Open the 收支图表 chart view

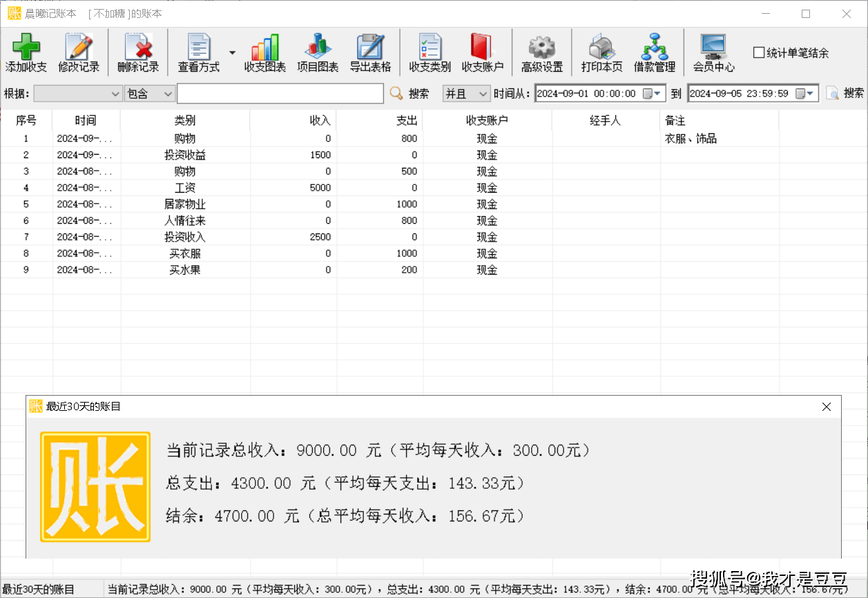[265, 52]
